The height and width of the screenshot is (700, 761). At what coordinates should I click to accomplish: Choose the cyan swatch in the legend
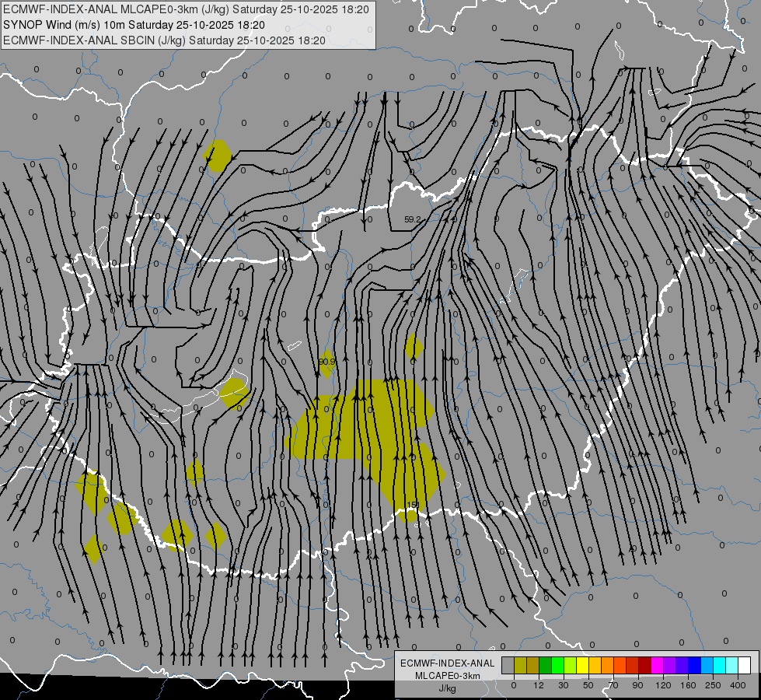[721, 665]
